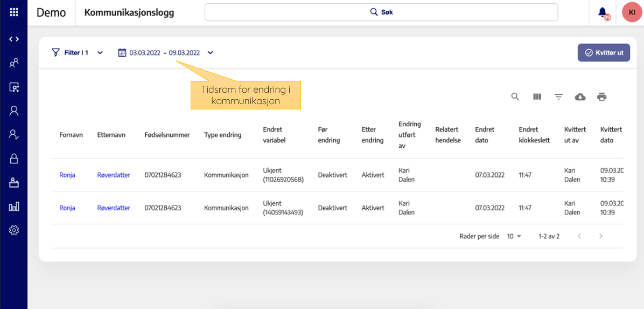This screenshot has height=309, width=644.
Task: Open the app grid menu icon
Action: click(14, 12)
